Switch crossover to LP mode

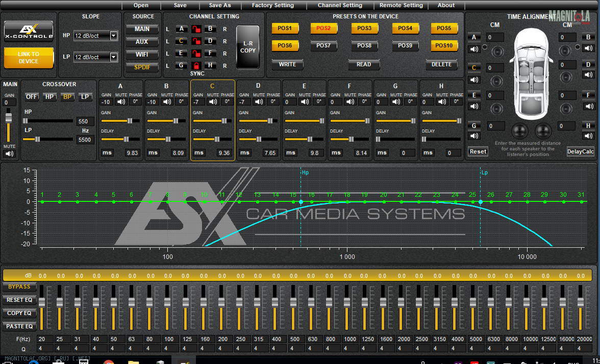click(x=85, y=97)
